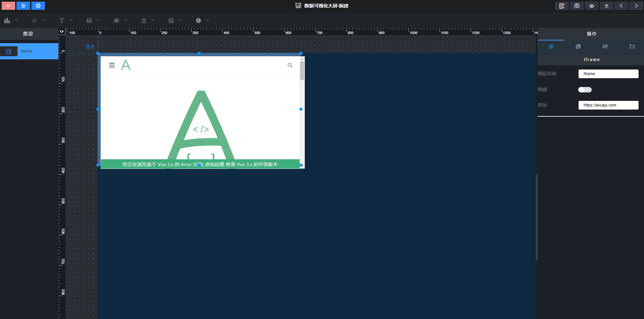
Task: Expand the number components dropdown arrow
Action: 126,20
